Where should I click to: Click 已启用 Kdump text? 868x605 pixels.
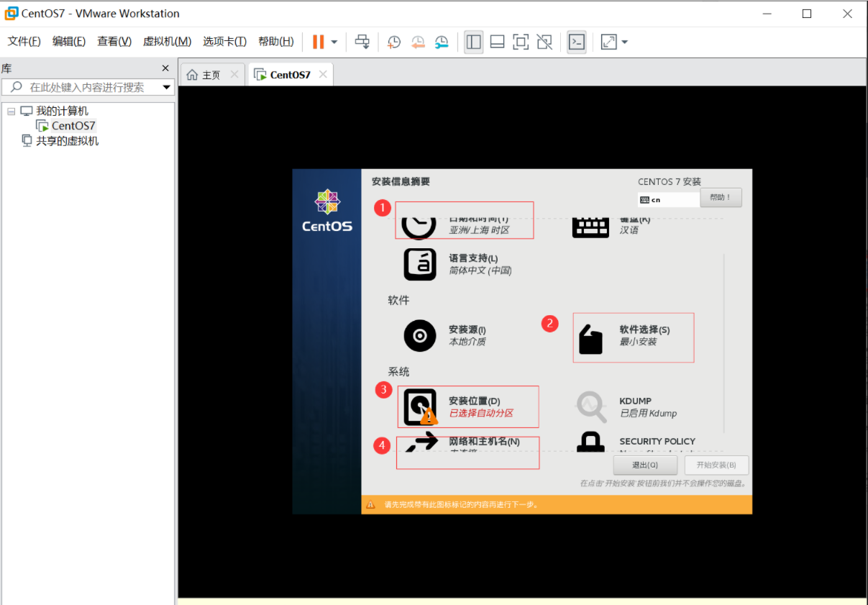(648, 414)
